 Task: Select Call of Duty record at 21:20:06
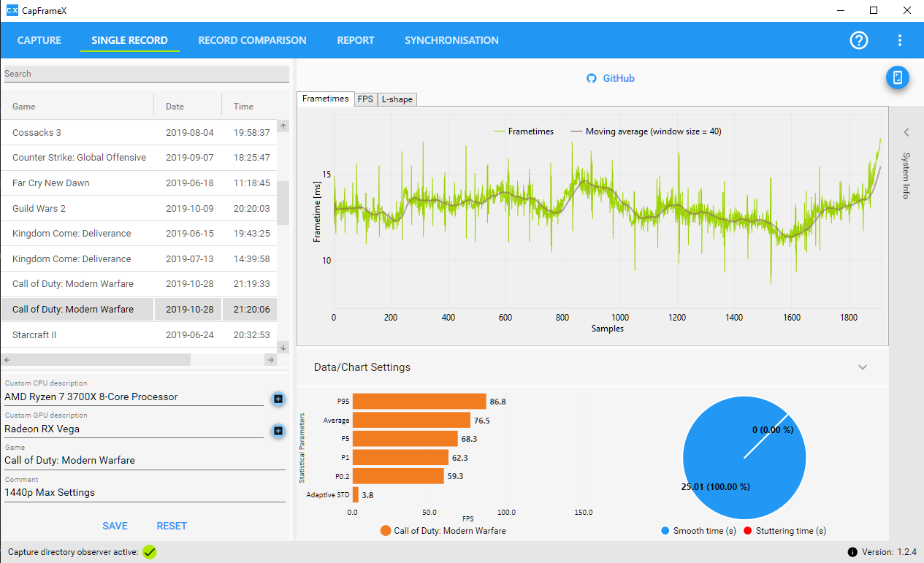(x=139, y=310)
